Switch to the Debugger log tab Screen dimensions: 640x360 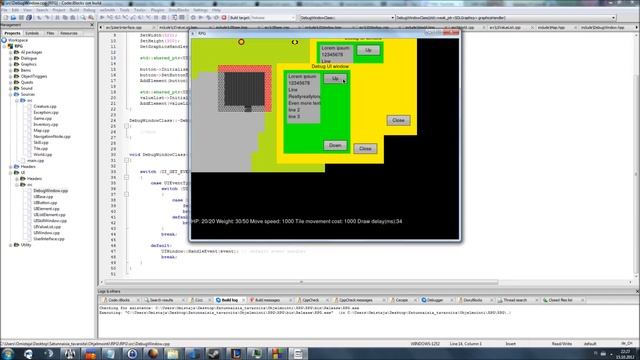[x=435, y=300]
